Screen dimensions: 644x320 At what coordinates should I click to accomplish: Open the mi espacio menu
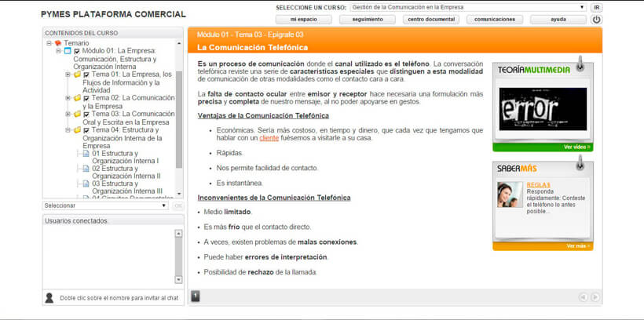tap(303, 20)
